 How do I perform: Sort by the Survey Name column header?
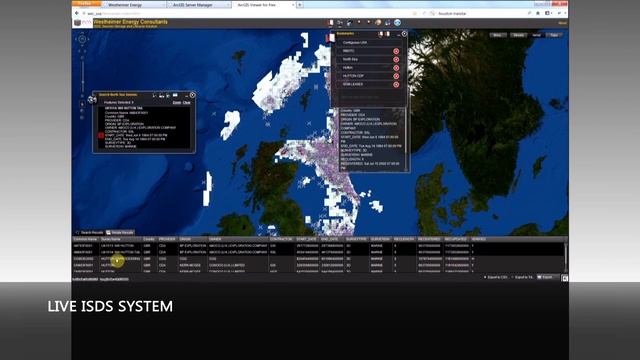pyautogui.click(x=121, y=239)
